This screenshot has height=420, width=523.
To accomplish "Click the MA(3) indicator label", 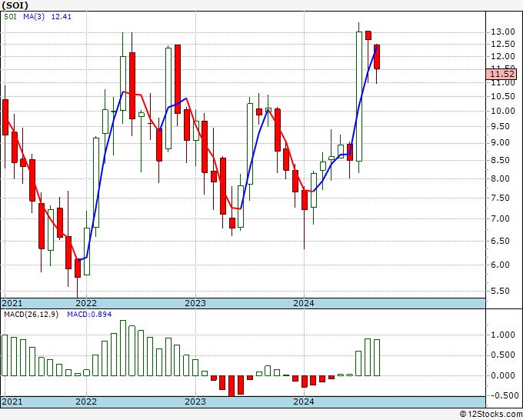I will click(34, 17).
